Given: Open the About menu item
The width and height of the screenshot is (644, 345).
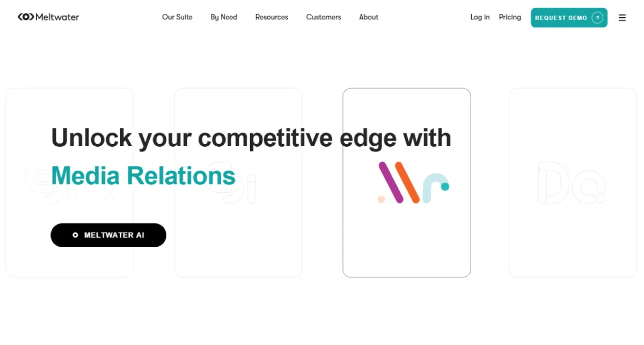Looking at the screenshot, I should click(x=369, y=17).
